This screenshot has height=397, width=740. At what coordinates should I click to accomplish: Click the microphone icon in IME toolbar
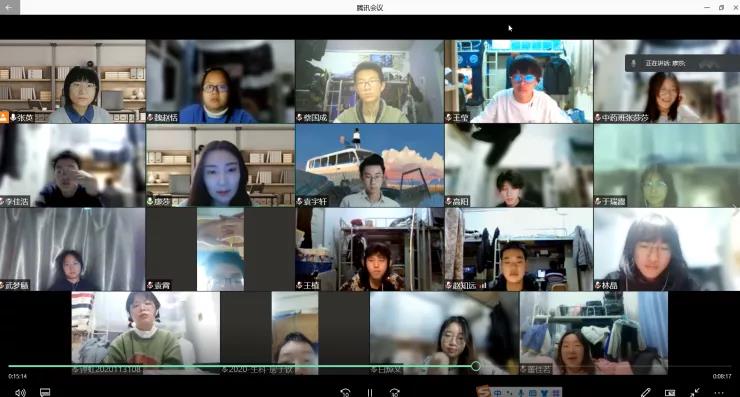tap(521, 392)
